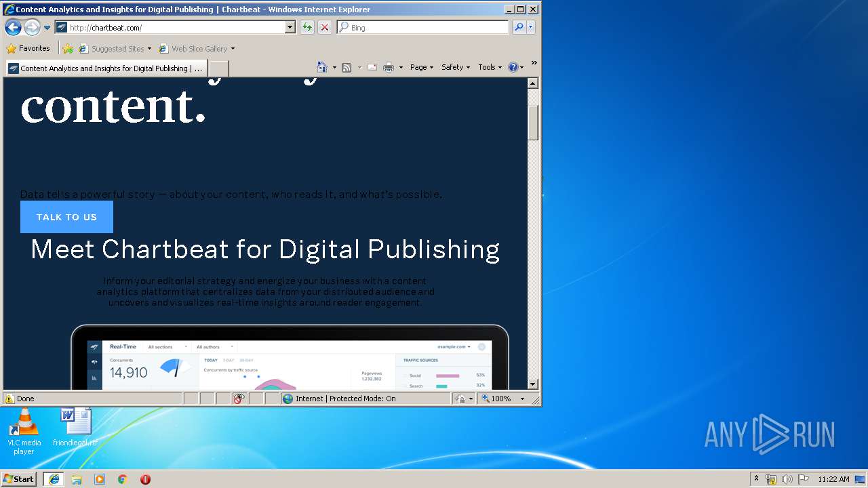Click the Meet Chartbeat for Digital Publishing heading
The height and width of the screenshot is (488, 868).
pyautogui.click(x=265, y=249)
